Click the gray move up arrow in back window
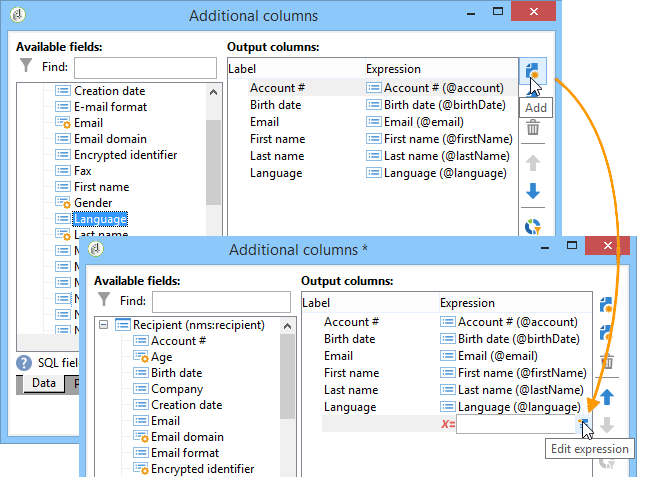Viewport: 664px width, 494px height. [x=533, y=163]
